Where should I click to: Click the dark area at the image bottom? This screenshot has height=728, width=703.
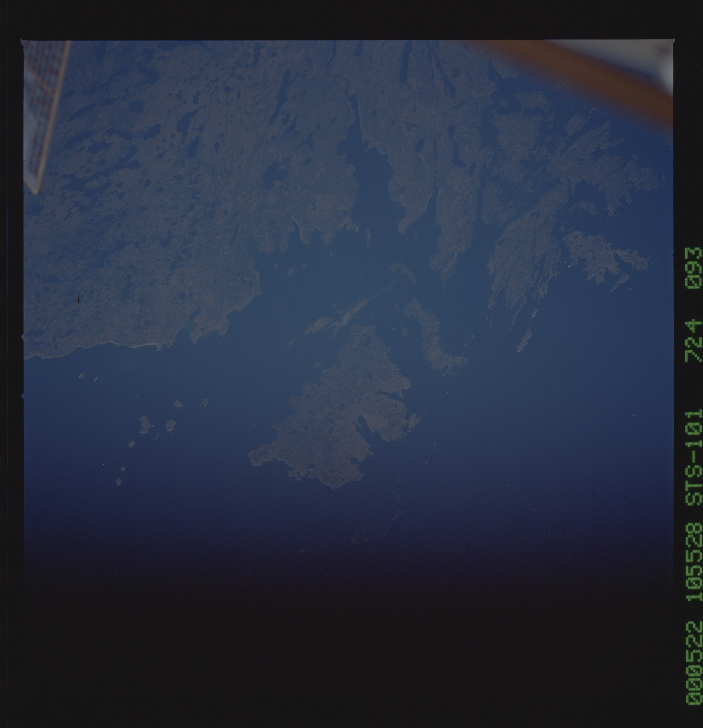point(334,650)
